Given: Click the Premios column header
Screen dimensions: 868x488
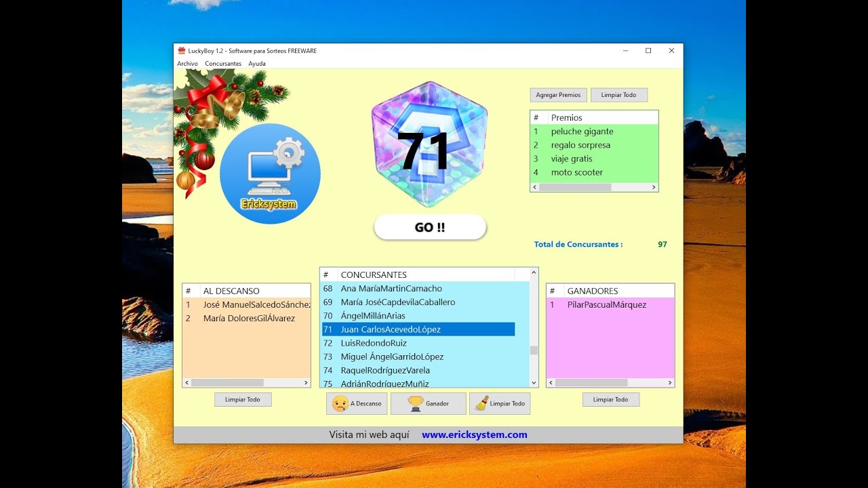Looking at the screenshot, I should [603, 118].
